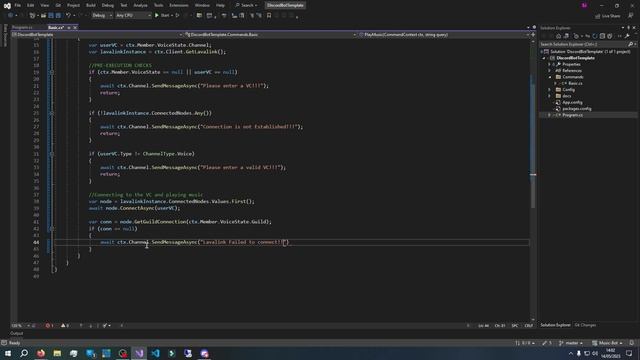Expand the References node

[x=549, y=71]
